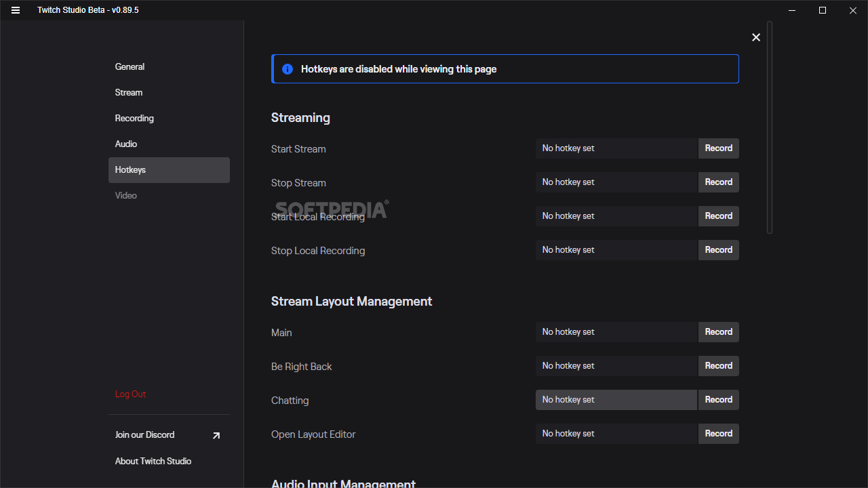Record hotkey for Chatting layout

pos(719,400)
